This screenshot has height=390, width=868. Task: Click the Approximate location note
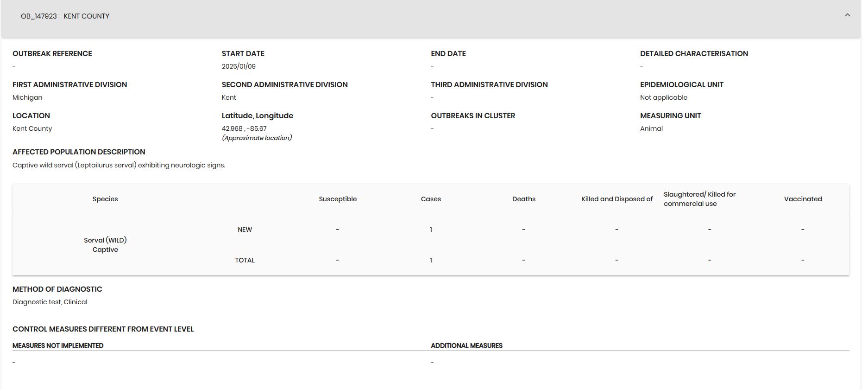click(257, 138)
